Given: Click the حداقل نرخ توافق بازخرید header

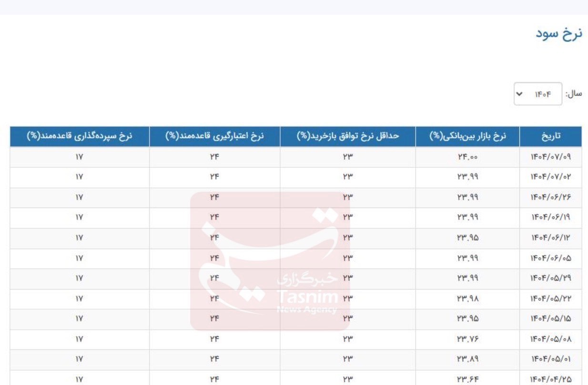Looking at the screenshot, I should pos(348,136).
